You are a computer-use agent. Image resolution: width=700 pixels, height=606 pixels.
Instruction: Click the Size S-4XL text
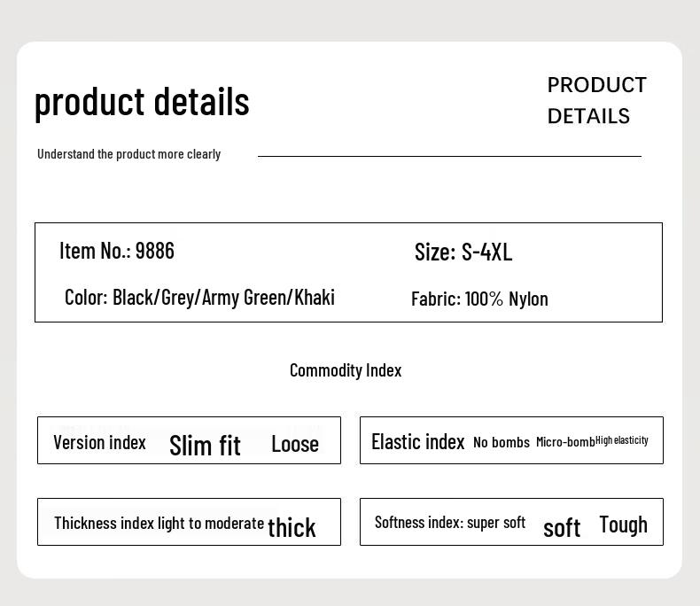click(463, 252)
